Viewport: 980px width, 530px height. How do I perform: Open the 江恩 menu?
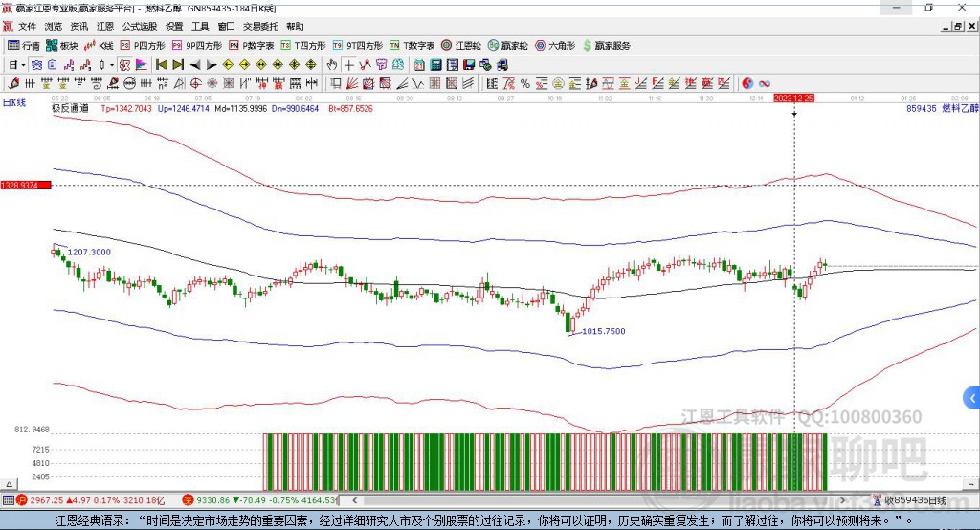point(104,27)
